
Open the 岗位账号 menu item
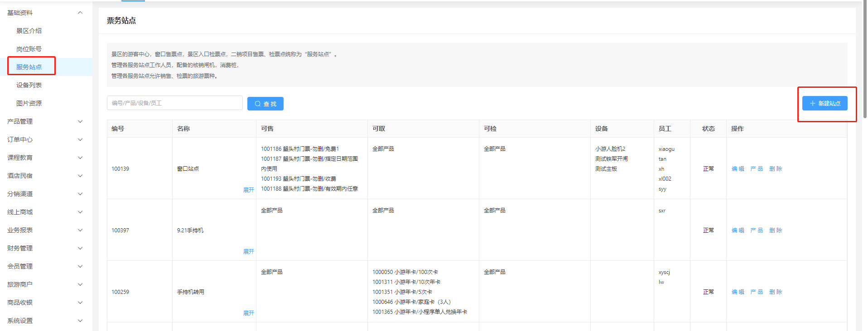29,49
